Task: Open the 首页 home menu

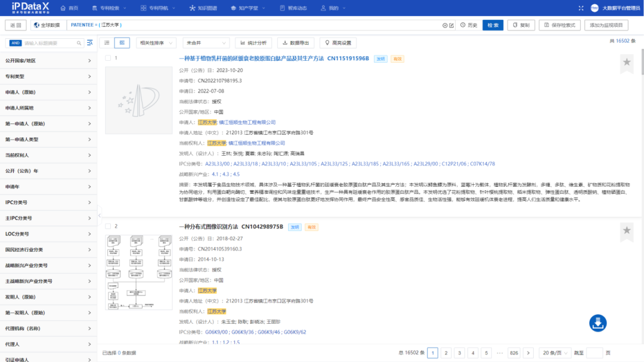Action: coord(69,8)
